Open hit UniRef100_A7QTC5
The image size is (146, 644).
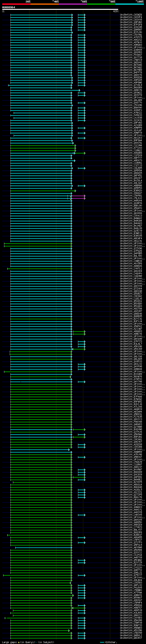click(131, 37)
